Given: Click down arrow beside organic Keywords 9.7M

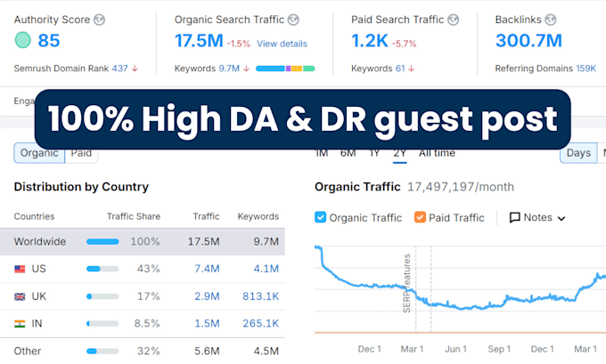Looking at the screenshot, I should [246, 69].
